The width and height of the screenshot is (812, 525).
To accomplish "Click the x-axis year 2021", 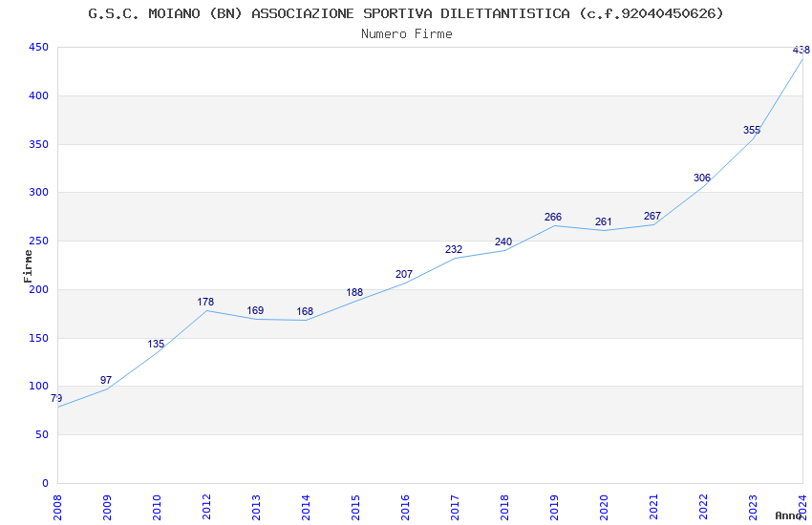I will 653,507.
